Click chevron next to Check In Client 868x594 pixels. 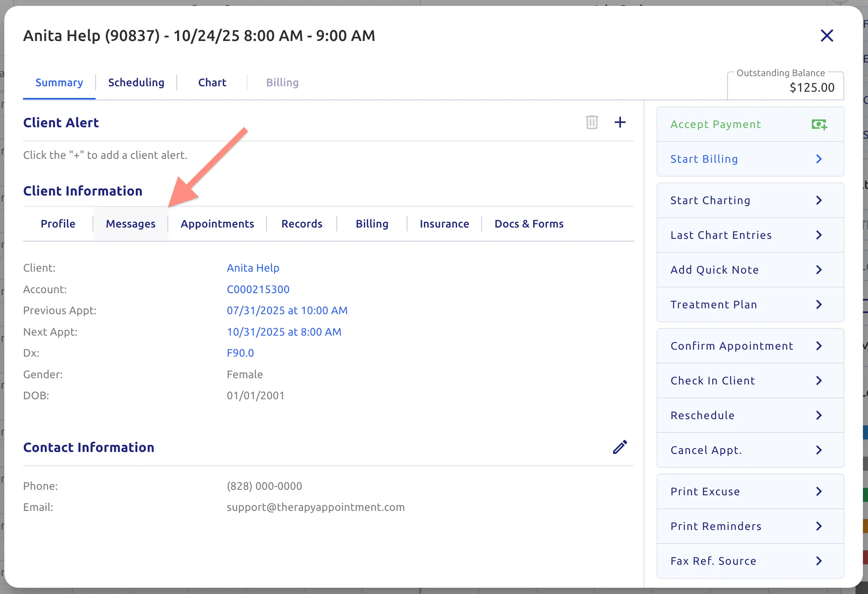(x=819, y=381)
